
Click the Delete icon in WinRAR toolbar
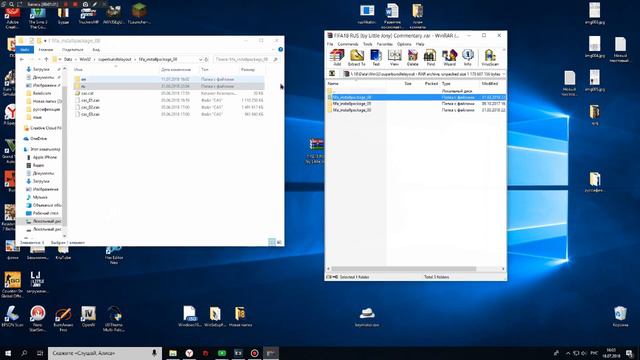413,58
